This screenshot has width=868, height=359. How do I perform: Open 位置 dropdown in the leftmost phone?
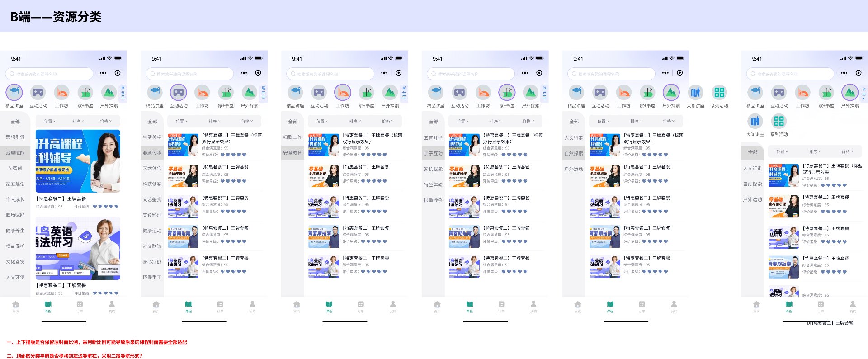click(50, 121)
